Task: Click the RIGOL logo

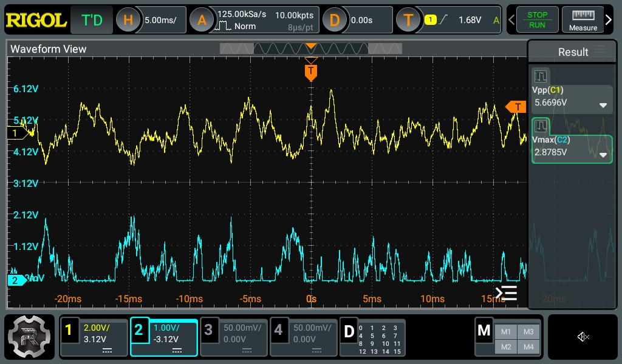Action: coord(36,20)
